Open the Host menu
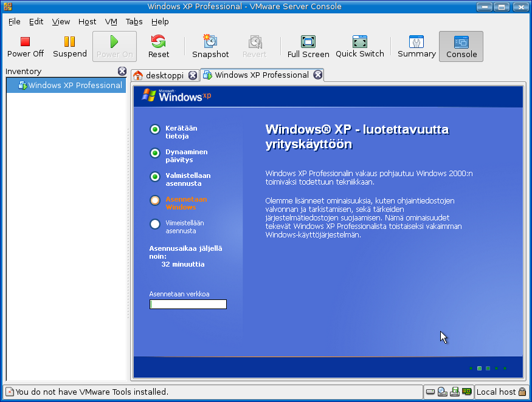 click(87, 21)
